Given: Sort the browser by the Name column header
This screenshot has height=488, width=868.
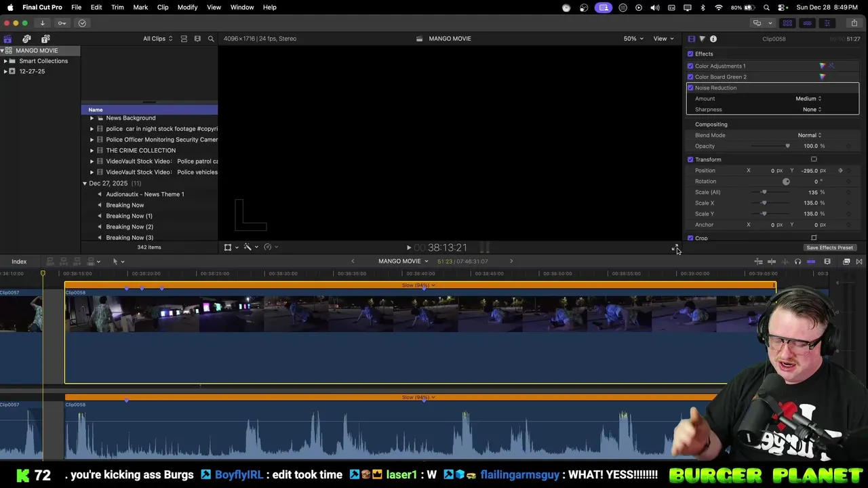Looking at the screenshot, I should [149, 110].
